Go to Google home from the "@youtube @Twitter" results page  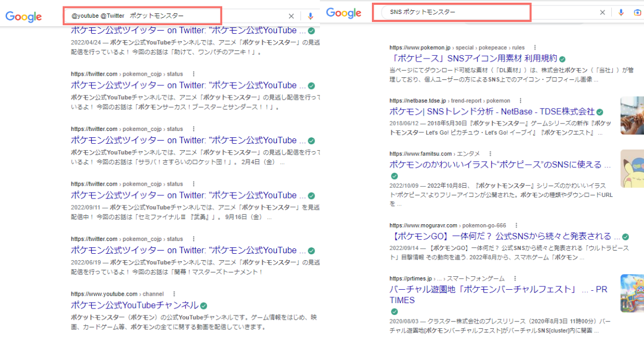(x=24, y=17)
